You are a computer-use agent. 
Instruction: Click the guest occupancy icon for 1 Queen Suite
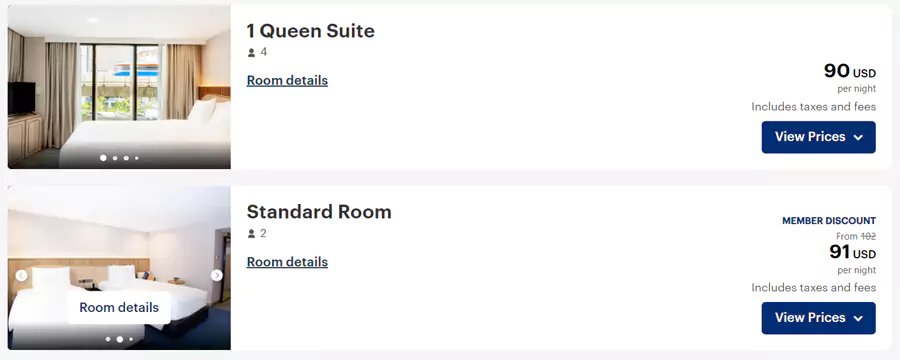click(251, 53)
